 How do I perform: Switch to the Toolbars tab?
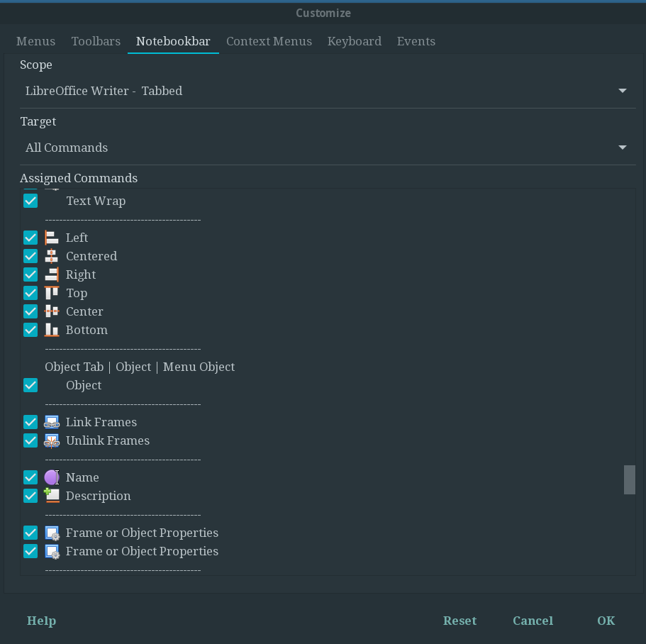pyautogui.click(x=96, y=42)
